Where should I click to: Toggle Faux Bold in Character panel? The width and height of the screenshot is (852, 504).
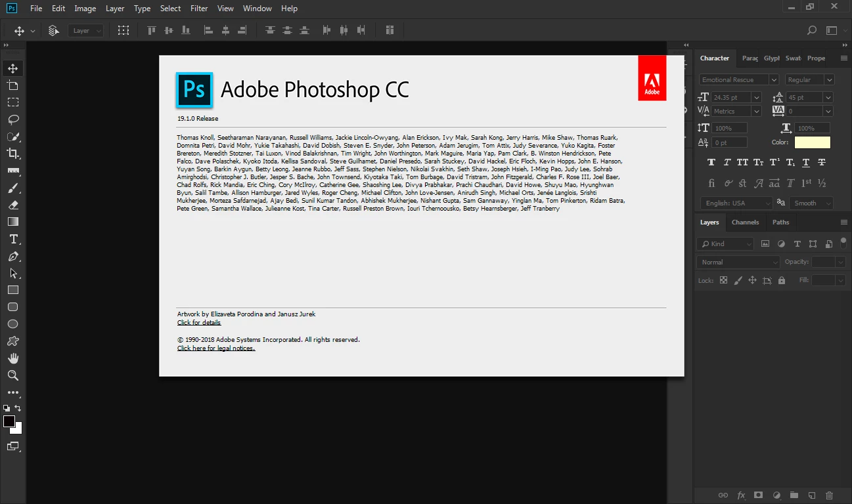tap(711, 162)
